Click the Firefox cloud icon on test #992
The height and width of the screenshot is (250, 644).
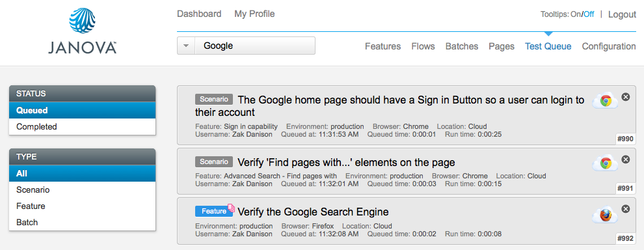pos(605,215)
